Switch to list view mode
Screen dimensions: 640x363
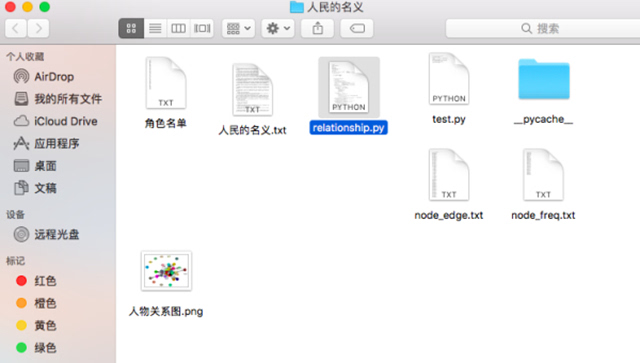pos(155,28)
